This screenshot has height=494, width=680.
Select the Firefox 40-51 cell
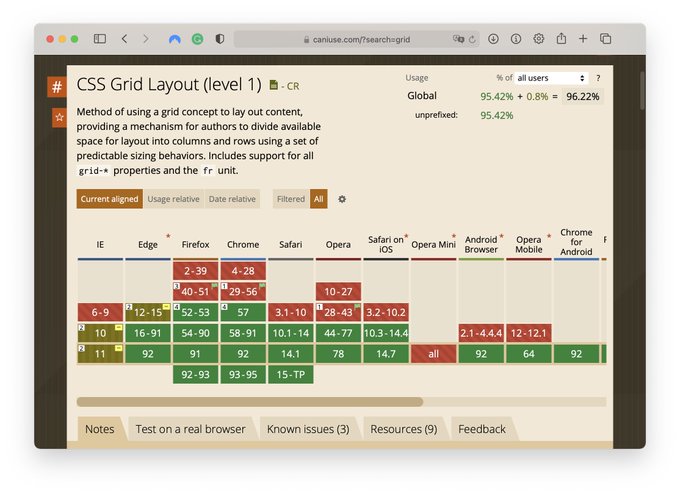196,291
